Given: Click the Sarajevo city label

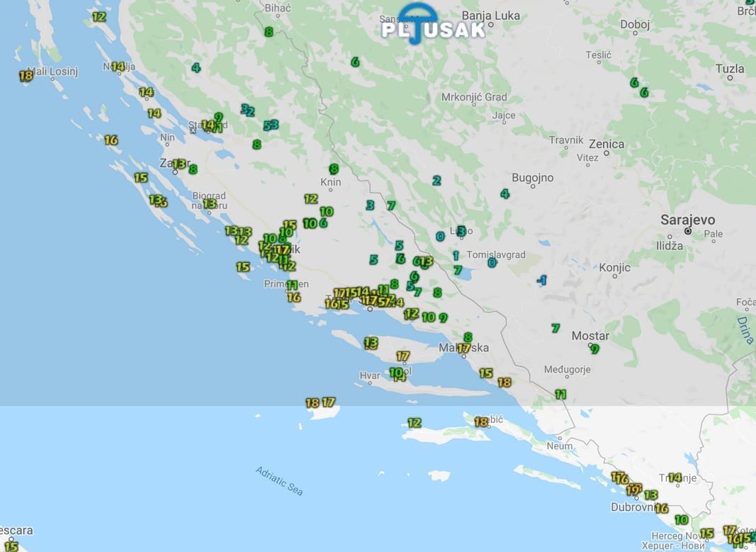Looking at the screenshot, I should (687, 220).
